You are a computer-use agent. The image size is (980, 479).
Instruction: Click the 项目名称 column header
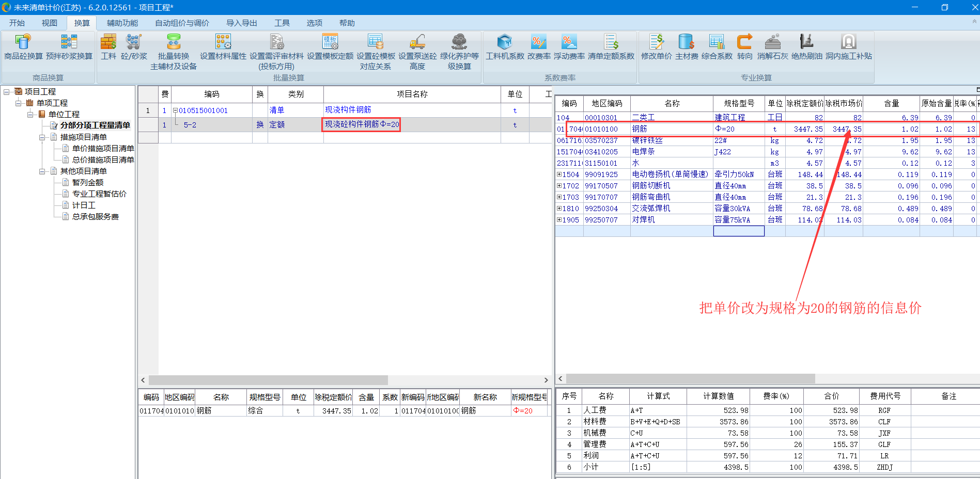click(x=412, y=94)
